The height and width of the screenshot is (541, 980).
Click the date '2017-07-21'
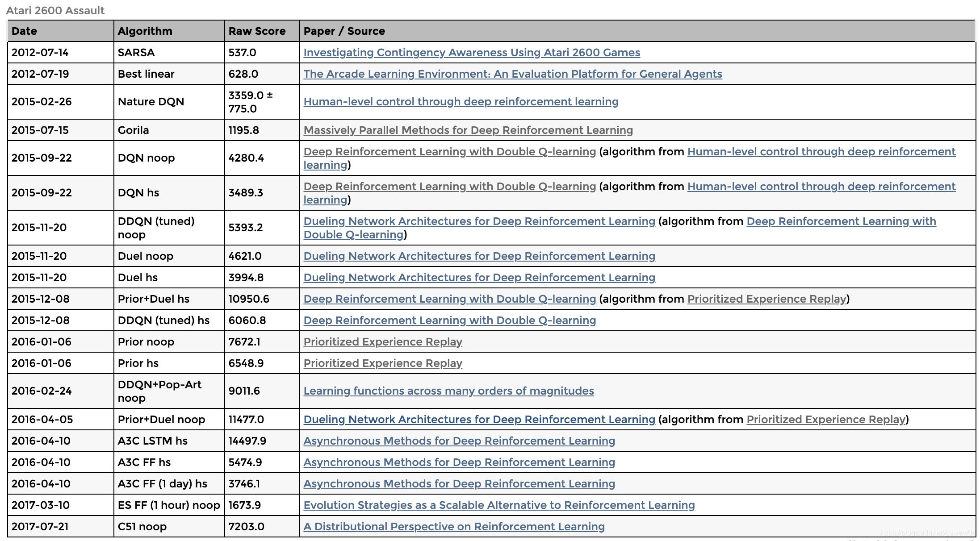coord(40,527)
